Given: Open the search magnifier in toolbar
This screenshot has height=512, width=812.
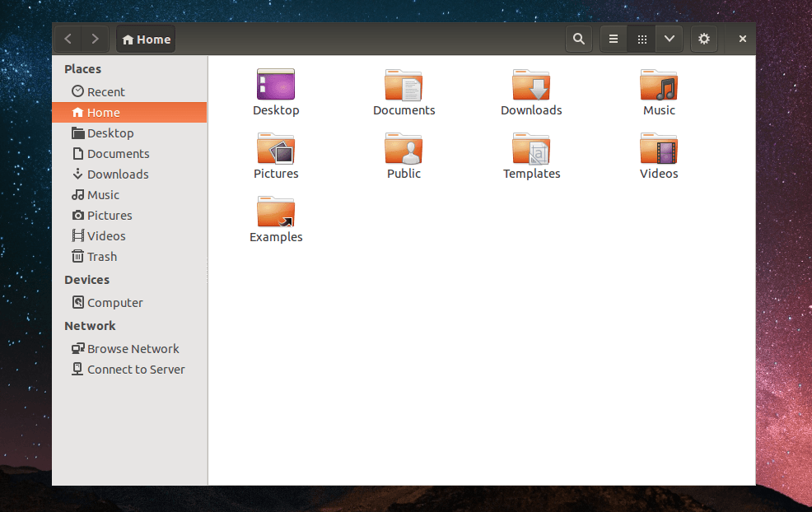Looking at the screenshot, I should click(579, 39).
